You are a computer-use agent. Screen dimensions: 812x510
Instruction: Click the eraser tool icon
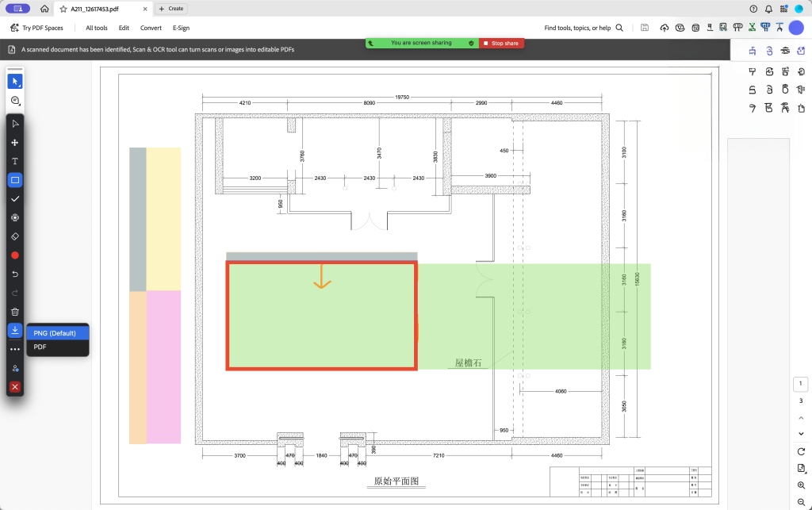click(x=15, y=236)
